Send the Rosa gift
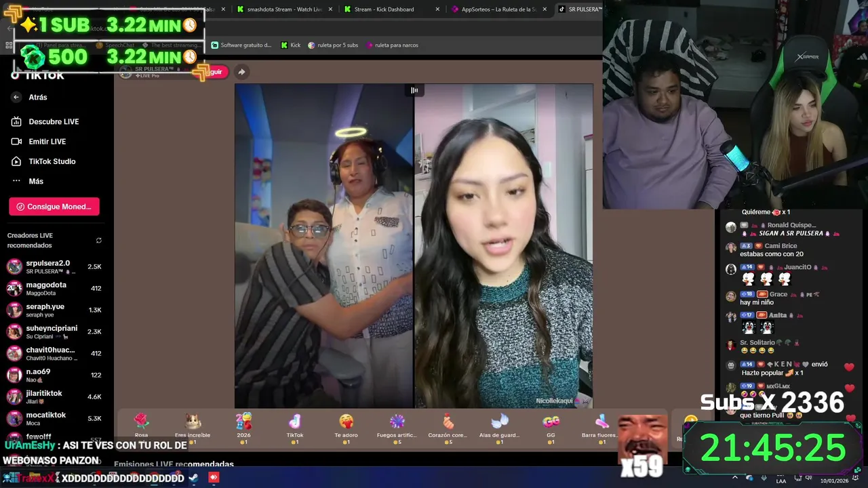The height and width of the screenshot is (488, 868). [141, 427]
